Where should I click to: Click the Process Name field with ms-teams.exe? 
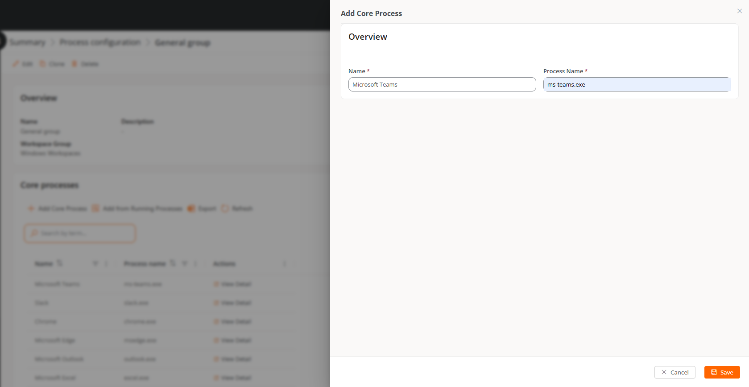tap(637, 85)
